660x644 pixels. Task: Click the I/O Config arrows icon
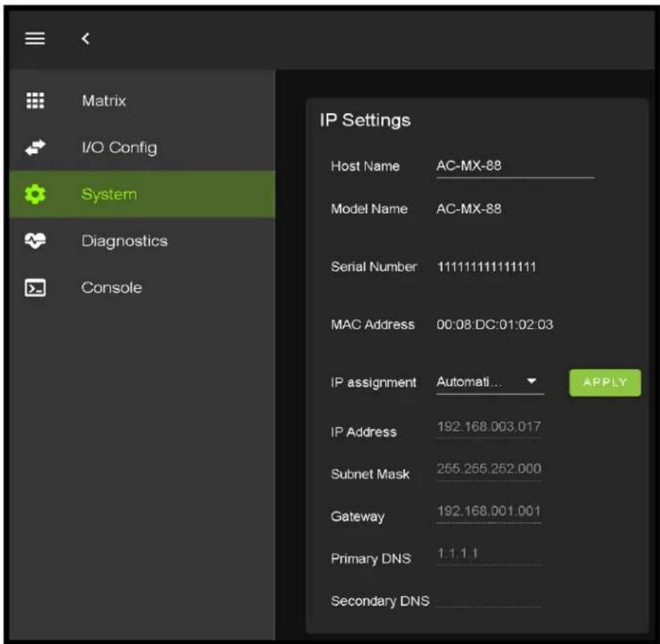coord(35,147)
